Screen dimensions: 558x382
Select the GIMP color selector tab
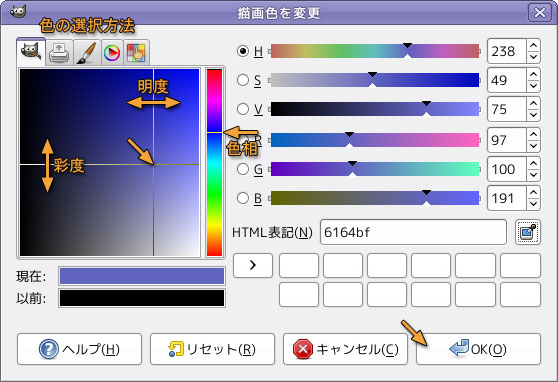click(31, 52)
